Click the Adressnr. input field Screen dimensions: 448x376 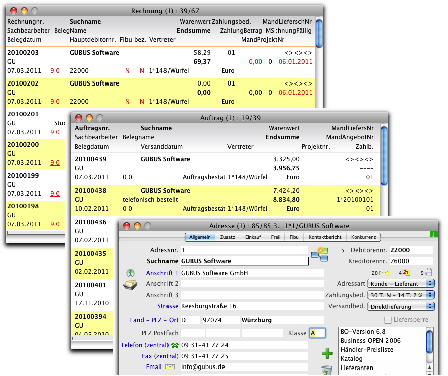pyautogui.click(x=245, y=250)
